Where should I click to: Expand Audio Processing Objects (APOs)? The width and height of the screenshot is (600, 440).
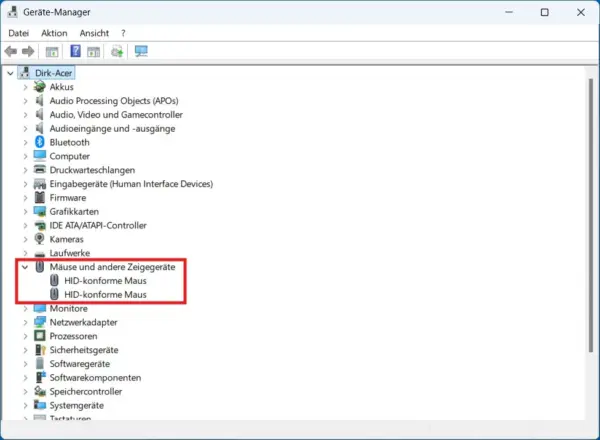coord(25,101)
